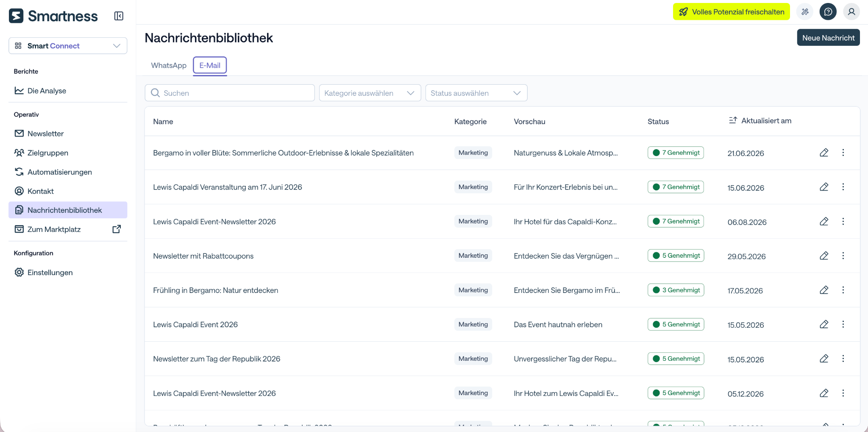Viewport: 868px width, 432px height.
Task: Open more options for Newsletter mit Rabattcoupons
Action: point(843,256)
